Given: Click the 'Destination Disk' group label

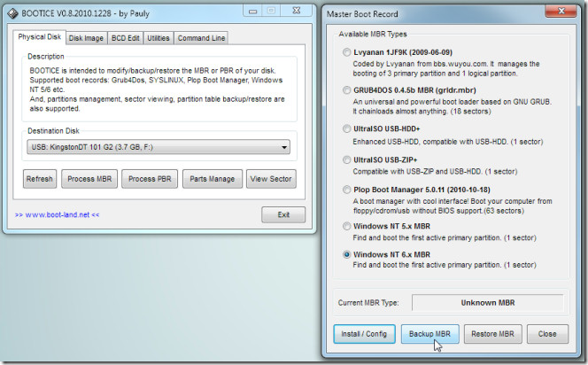Looking at the screenshot, I should pyautogui.click(x=53, y=131).
